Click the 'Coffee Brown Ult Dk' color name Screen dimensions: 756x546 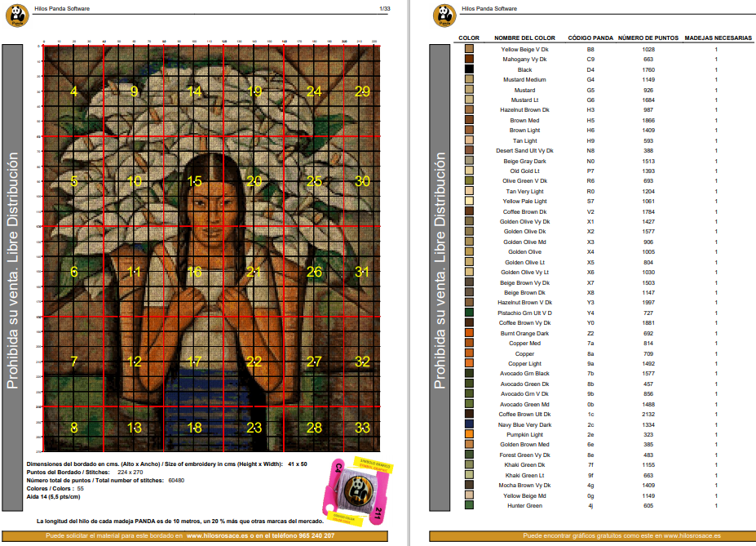[524, 414]
